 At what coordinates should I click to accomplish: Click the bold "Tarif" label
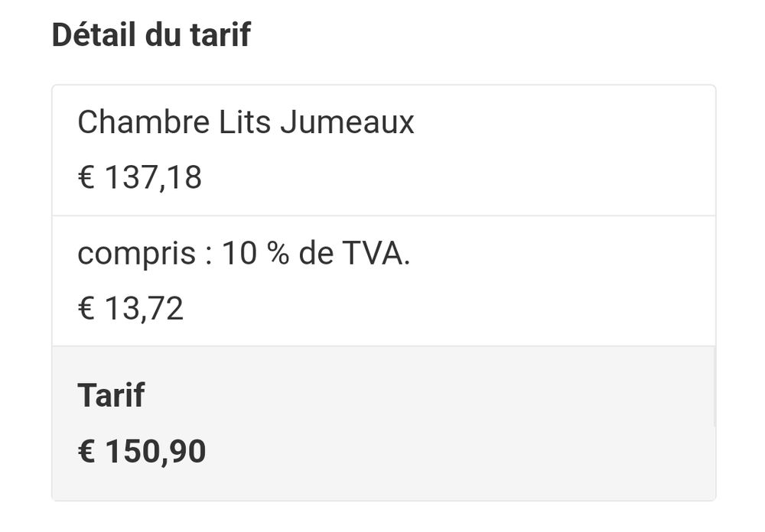pyautogui.click(x=111, y=395)
